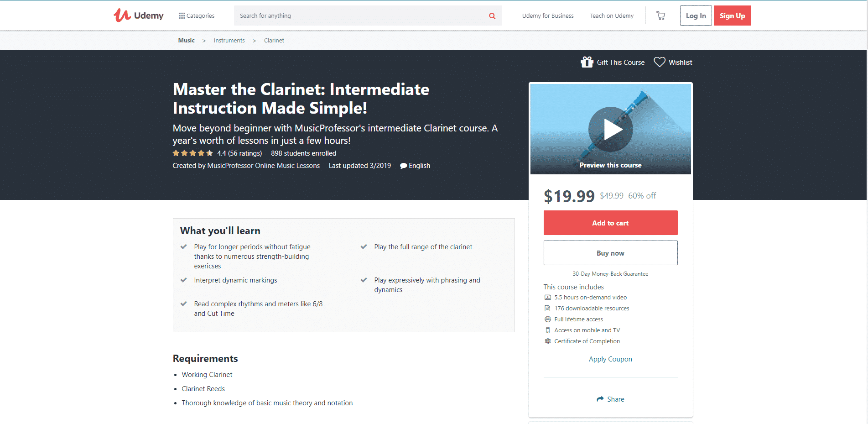Click the Certificate of Completion icon
The height and width of the screenshot is (424, 868).
pos(548,341)
